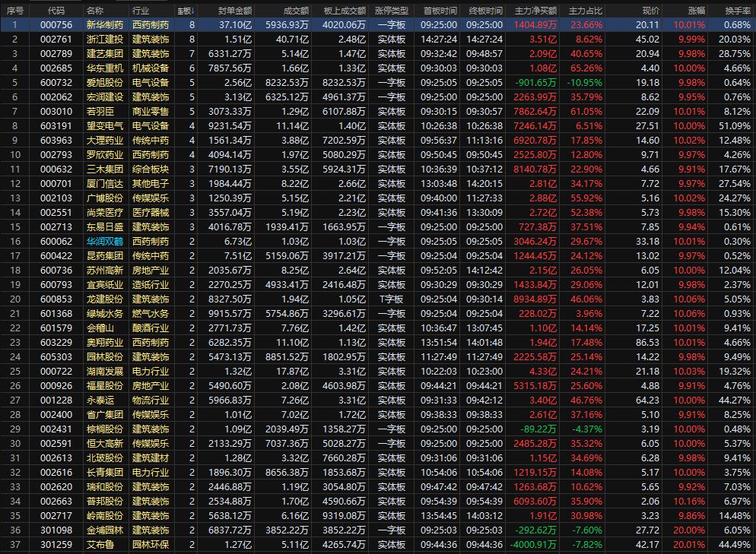Select stock 三木集团
The width and height of the screenshot is (756, 554).
[105, 169]
